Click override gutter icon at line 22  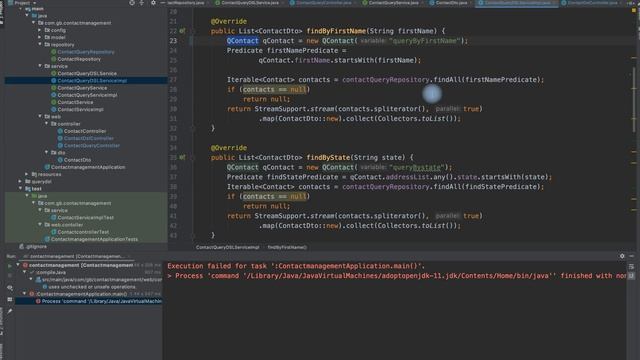point(182,31)
